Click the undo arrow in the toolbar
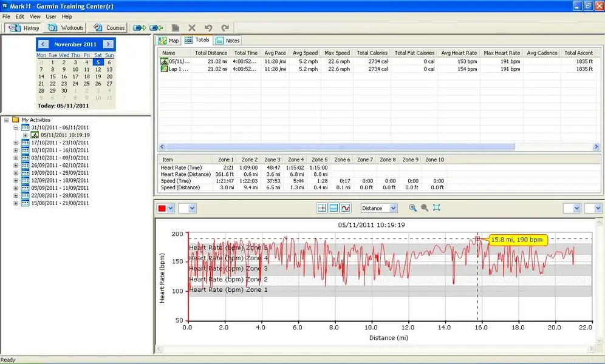 208,28
